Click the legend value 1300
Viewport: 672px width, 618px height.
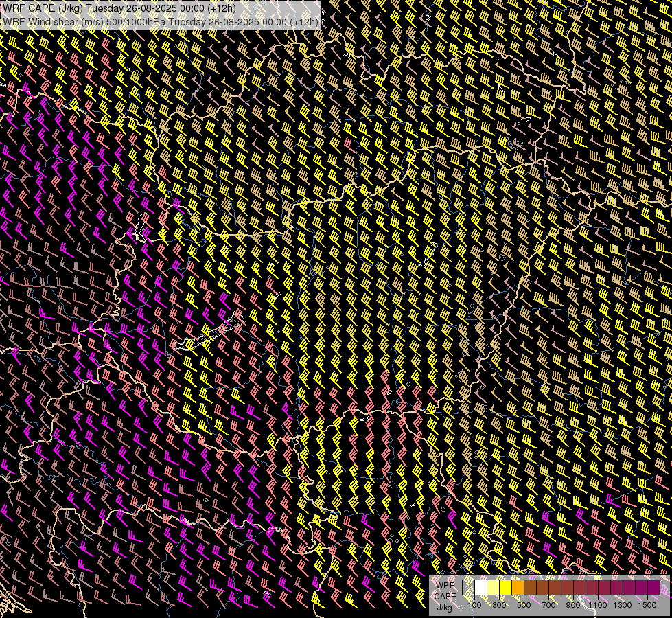pyautogui.click(x=623, y=605)
